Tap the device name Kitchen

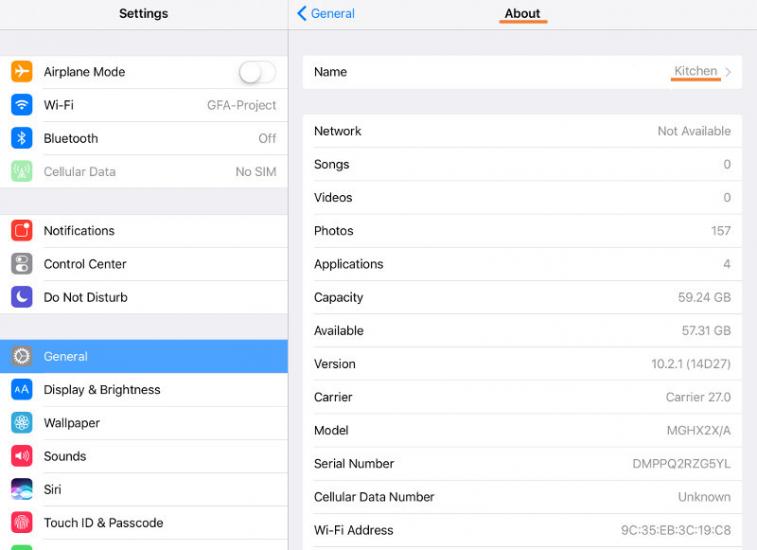pos(696,71)
